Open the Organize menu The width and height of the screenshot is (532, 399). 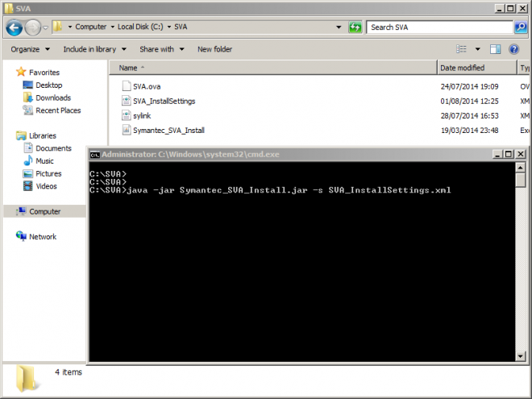[30, 49]
